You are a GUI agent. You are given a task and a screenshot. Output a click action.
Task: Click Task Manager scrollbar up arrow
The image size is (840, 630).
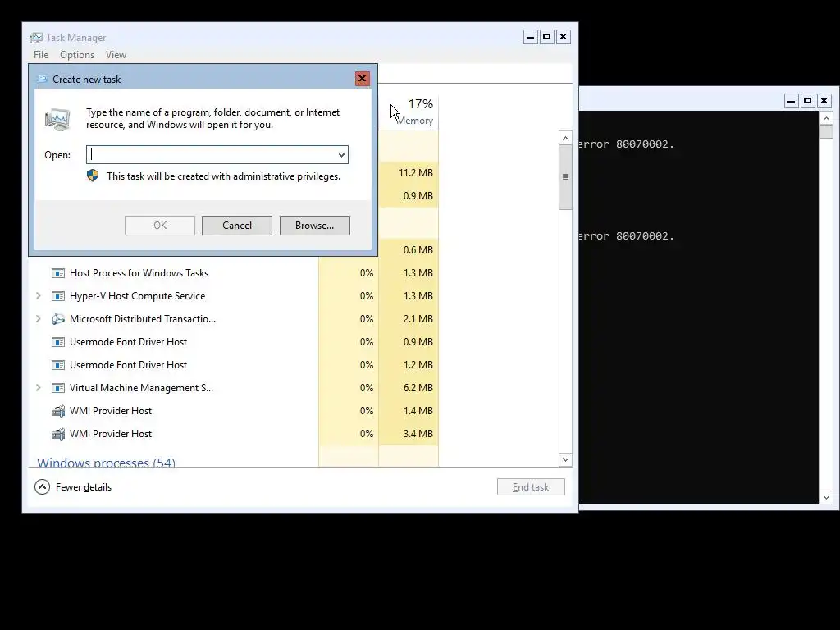(565, 138)
